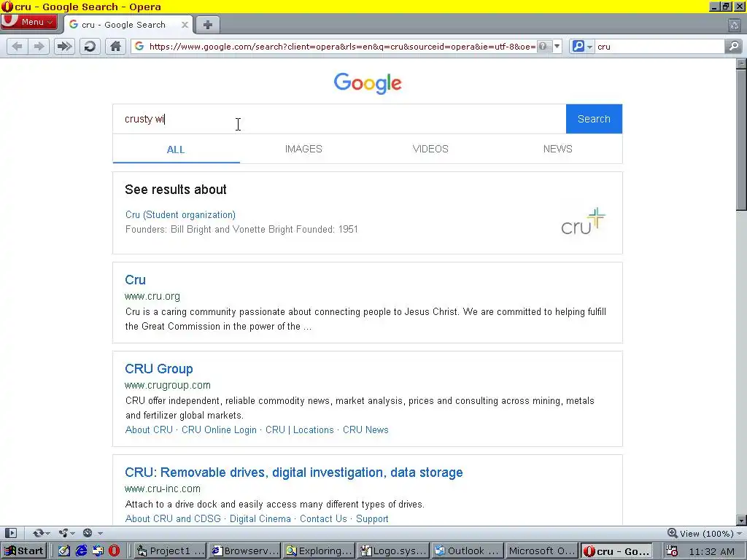Click into the URL address field
This screenshot has height=560, width=747.
[x=342, y=47]
